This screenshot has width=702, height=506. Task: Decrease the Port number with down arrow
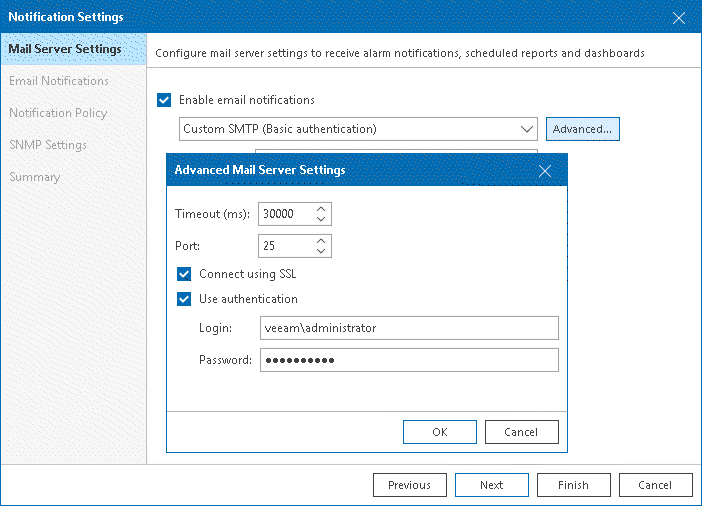[320, 251]
